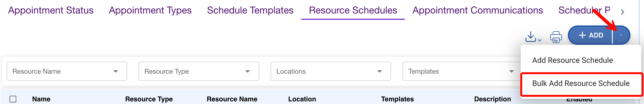Expand the Resource Type filter dropdown

tap(199, 71)
